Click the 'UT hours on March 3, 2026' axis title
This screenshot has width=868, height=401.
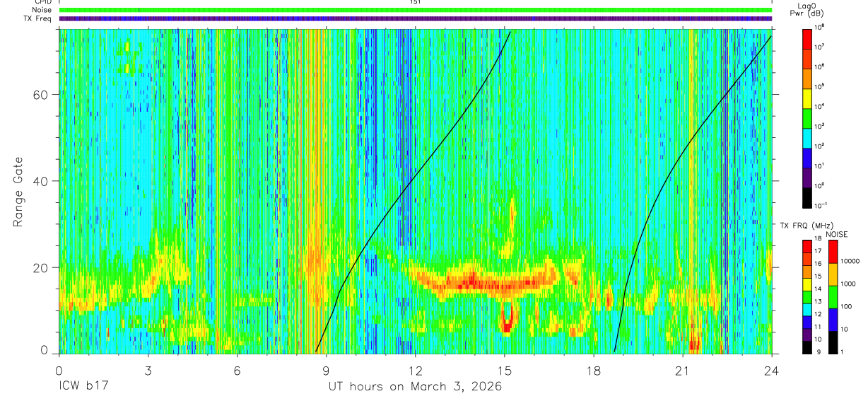(415, 387)
